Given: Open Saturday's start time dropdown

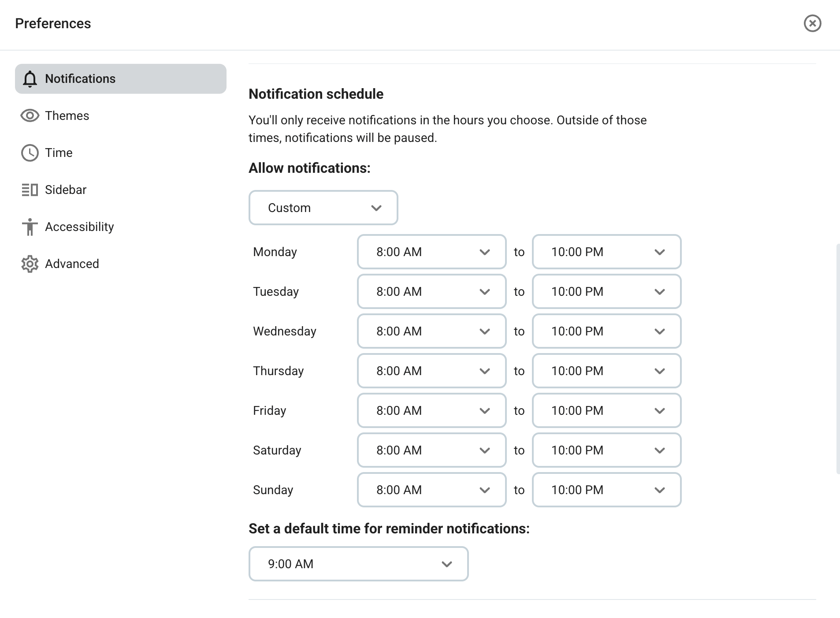Looking at the screenshot, I should pos(431,450).
